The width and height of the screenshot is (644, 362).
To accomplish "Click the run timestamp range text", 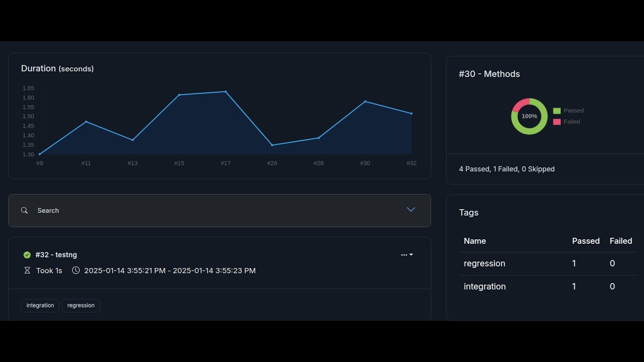I will (x=170, y=270).
